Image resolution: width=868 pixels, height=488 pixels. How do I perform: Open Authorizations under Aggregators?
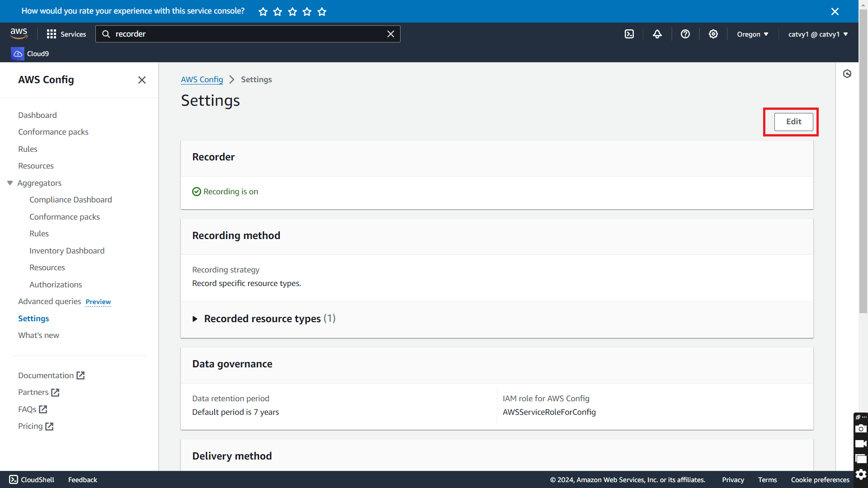coord(56,285)
